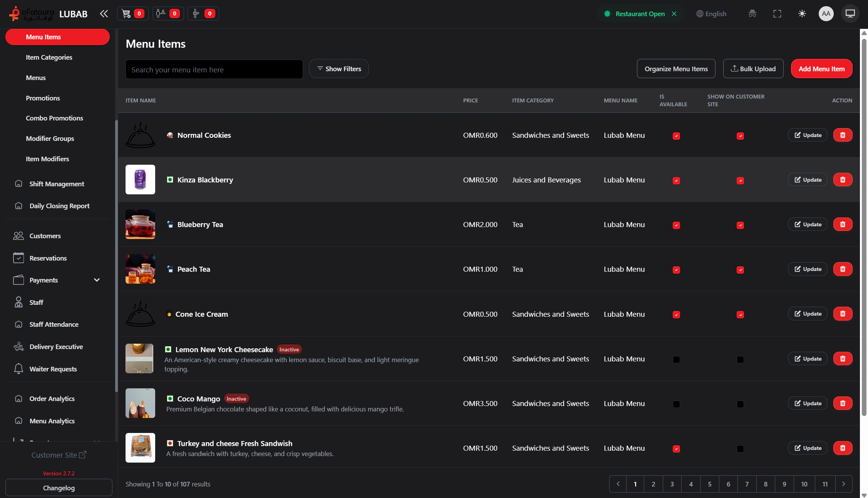Delete the Kinza Blackberry item
The height and width of the screenshot is (498, 868).
843,180
